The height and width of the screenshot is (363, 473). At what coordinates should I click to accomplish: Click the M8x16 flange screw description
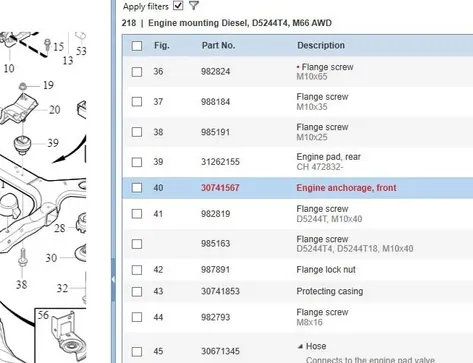coord(322,317)
